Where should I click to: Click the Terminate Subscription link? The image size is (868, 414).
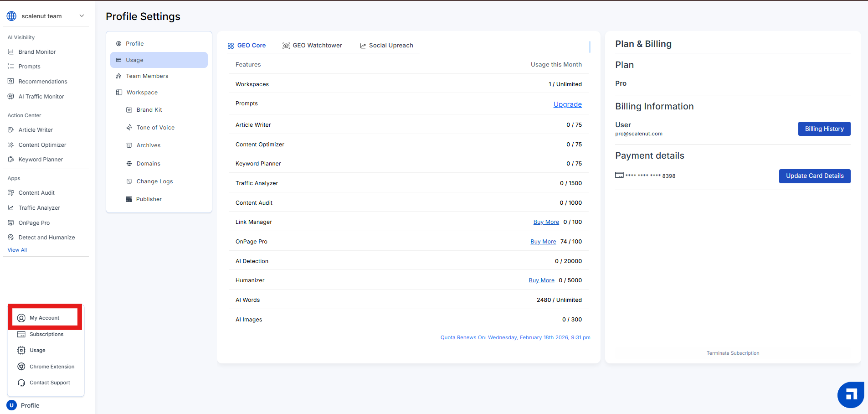[733, 353]
